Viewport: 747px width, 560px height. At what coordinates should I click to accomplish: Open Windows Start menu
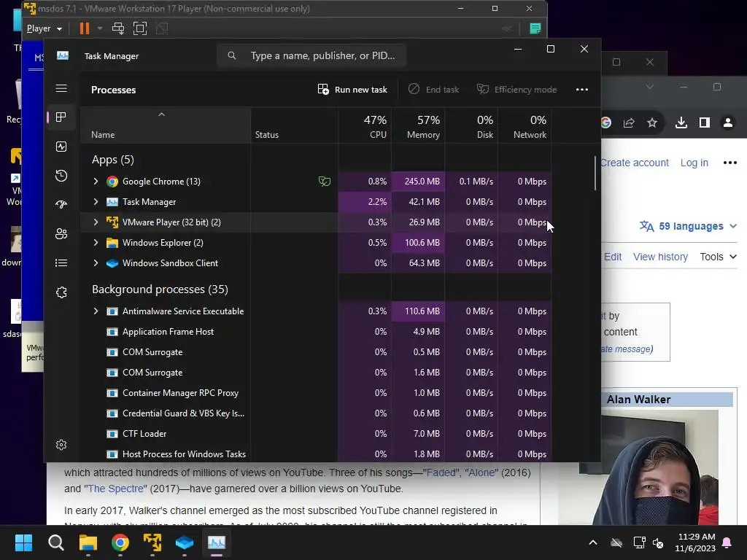(x=23, y=542)
